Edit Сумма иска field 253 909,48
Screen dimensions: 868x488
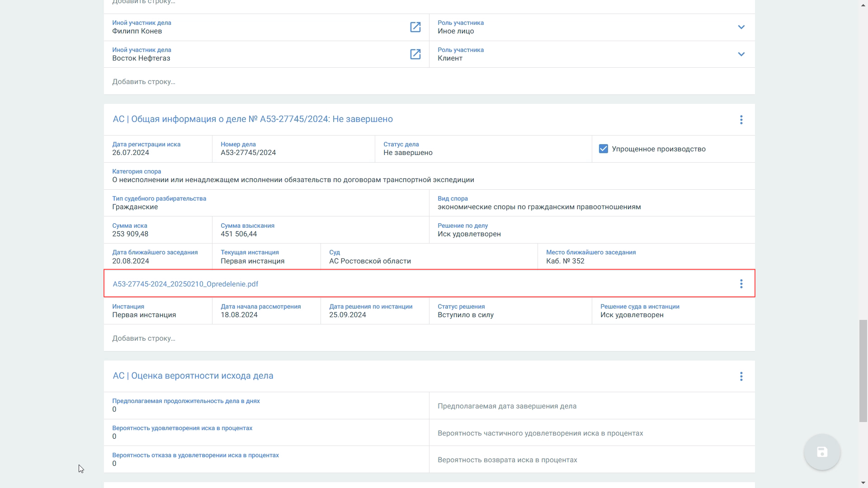(x=158, y=230)
